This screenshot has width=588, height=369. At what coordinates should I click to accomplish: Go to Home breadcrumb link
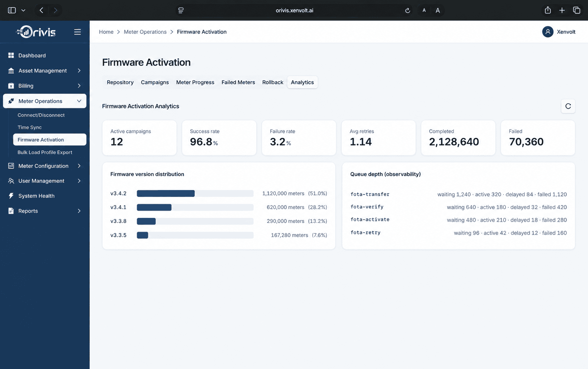click(x=106, y=32)
